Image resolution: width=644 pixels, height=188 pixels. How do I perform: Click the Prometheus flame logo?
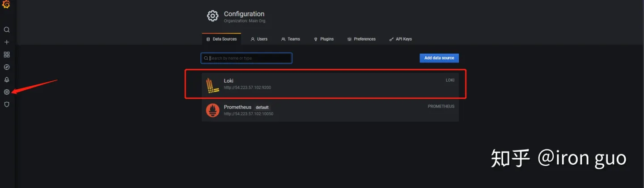coord(212,110)
